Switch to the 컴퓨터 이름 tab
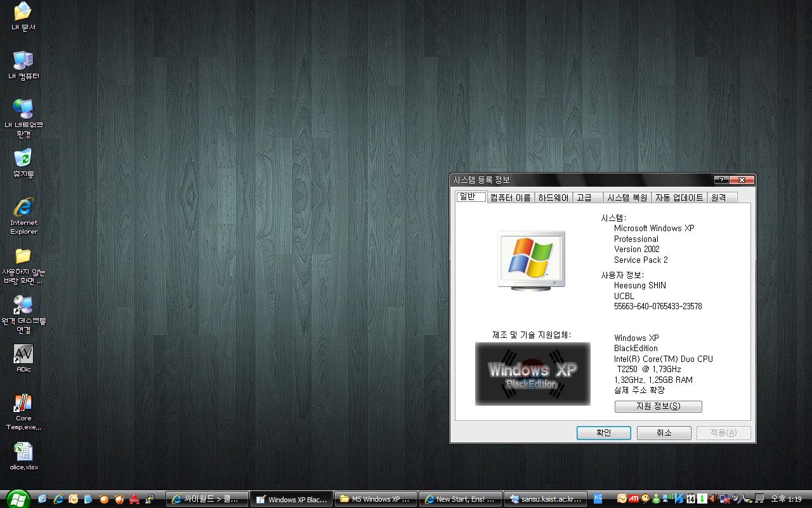 coord(510,197)
